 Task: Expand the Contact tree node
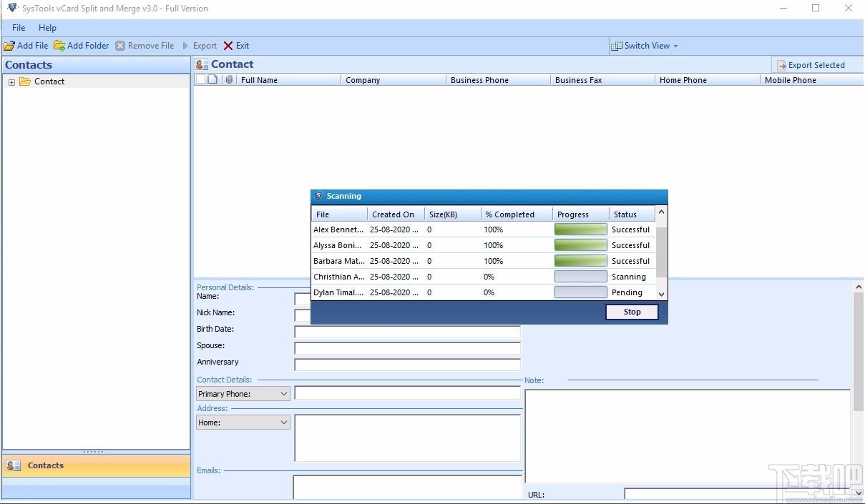(x=11, y=82)
